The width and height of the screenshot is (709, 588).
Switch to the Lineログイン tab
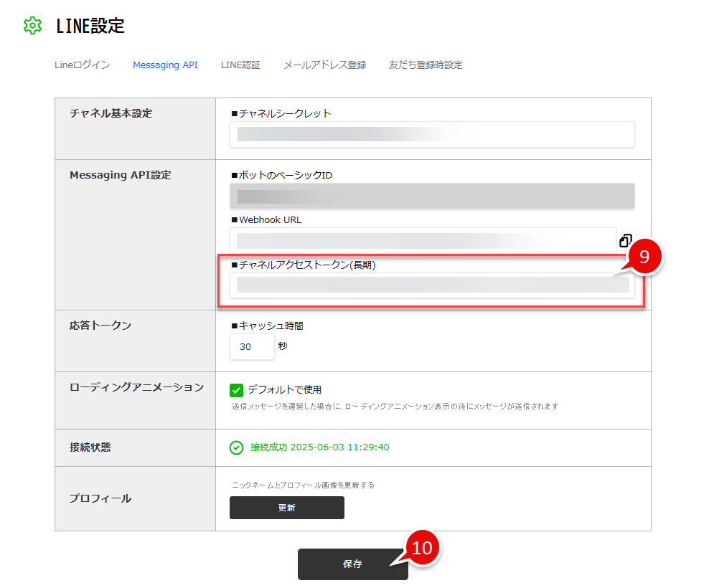click(x=82, y=65)
